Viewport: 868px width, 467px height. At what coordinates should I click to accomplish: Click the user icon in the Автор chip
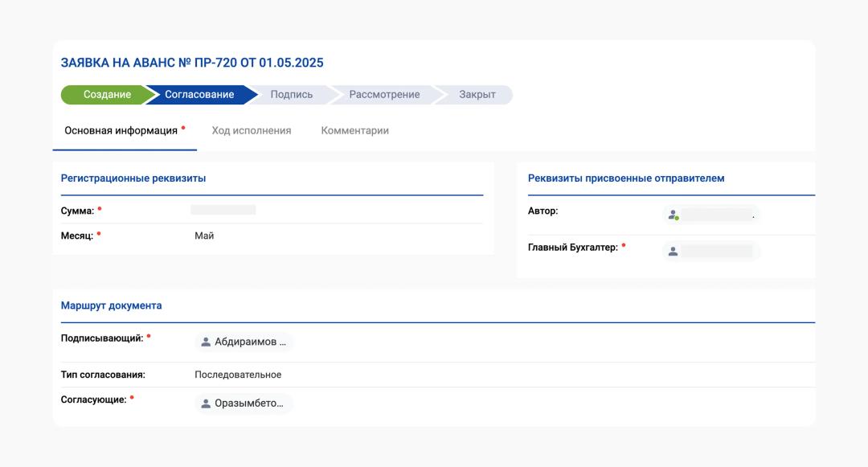(674, 215)
